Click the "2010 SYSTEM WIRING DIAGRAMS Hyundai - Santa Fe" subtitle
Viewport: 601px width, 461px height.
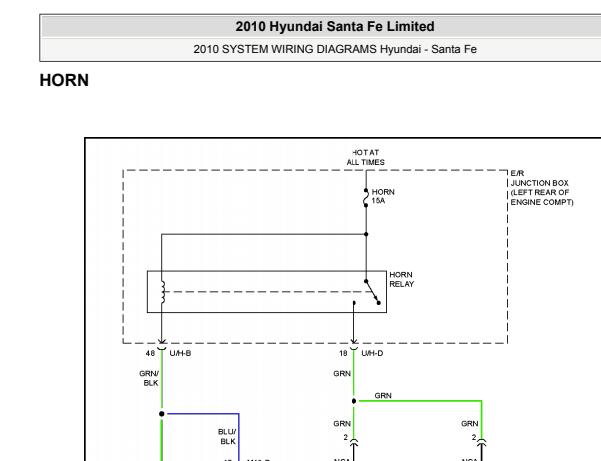(335, 49)
